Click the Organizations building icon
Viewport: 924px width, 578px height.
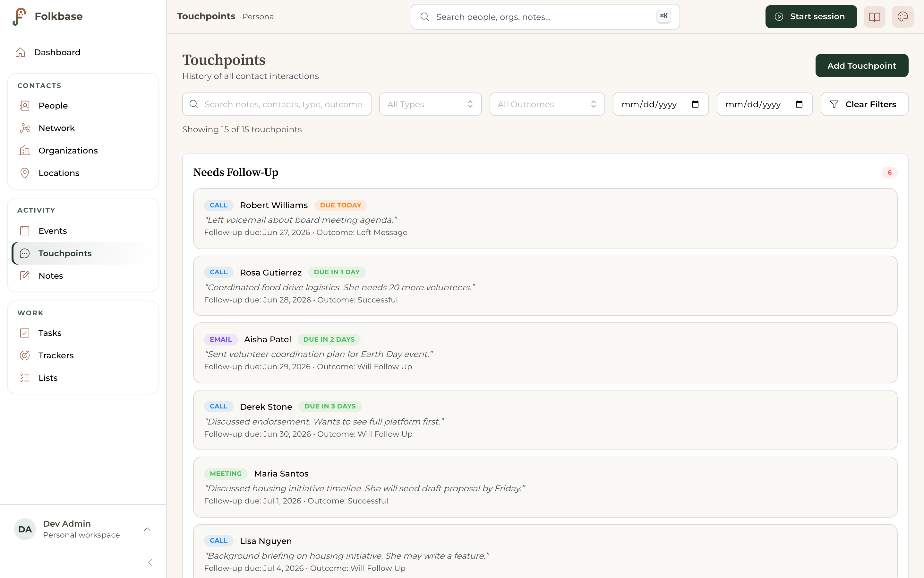pos(25,151)
